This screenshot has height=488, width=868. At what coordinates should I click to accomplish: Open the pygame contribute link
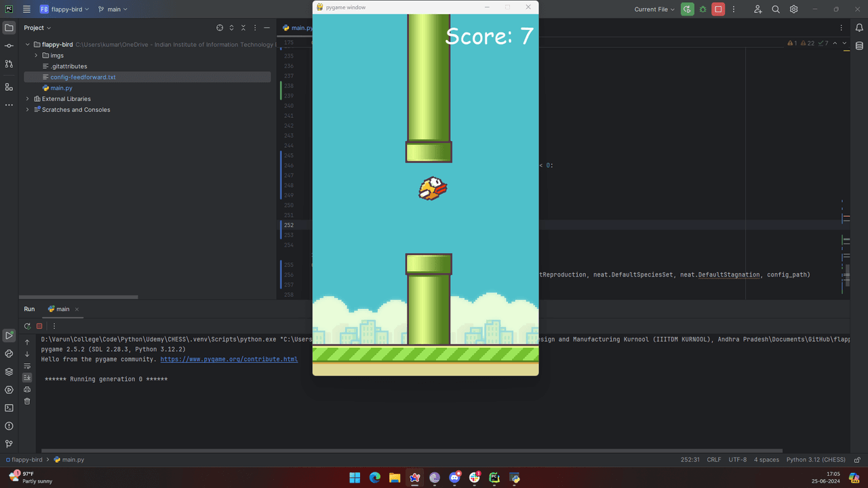[x=229, y=359]
